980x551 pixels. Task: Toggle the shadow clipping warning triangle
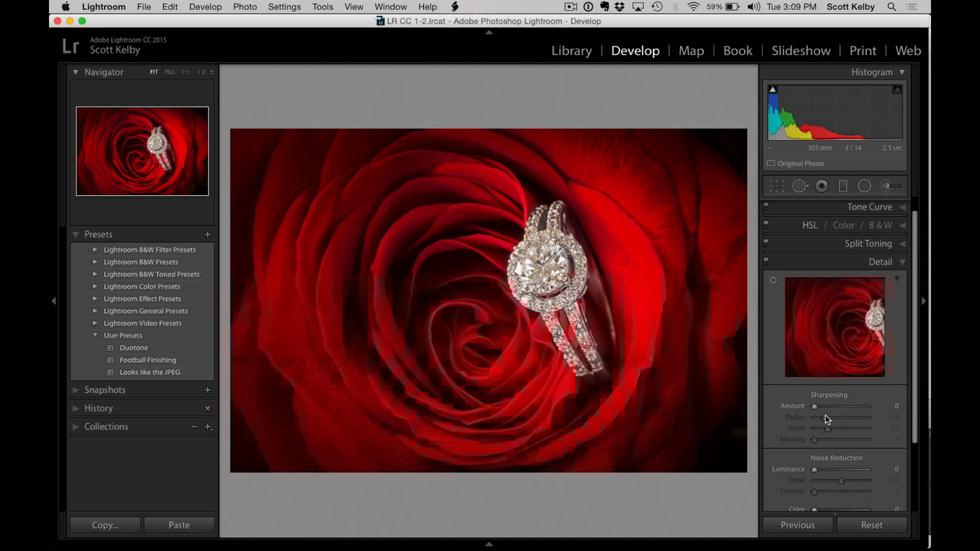tap(773, 89)
